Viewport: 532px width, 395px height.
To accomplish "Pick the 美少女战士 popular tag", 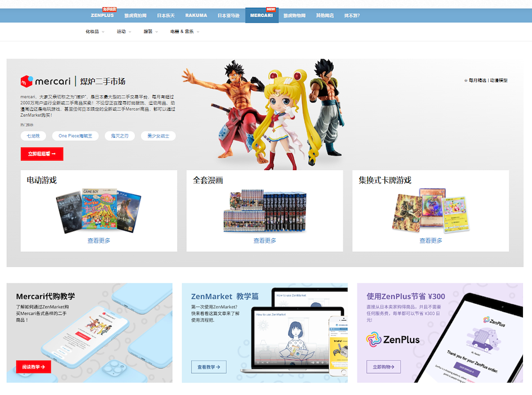I will tap(158, 136).
